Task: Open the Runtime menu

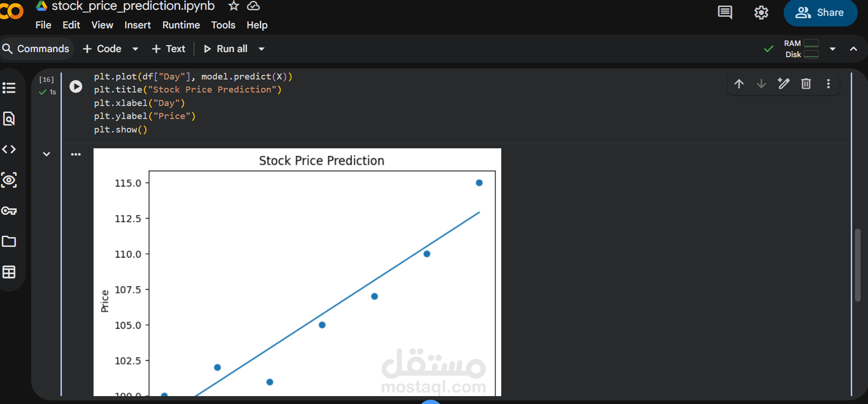Action: coord(181,25)
